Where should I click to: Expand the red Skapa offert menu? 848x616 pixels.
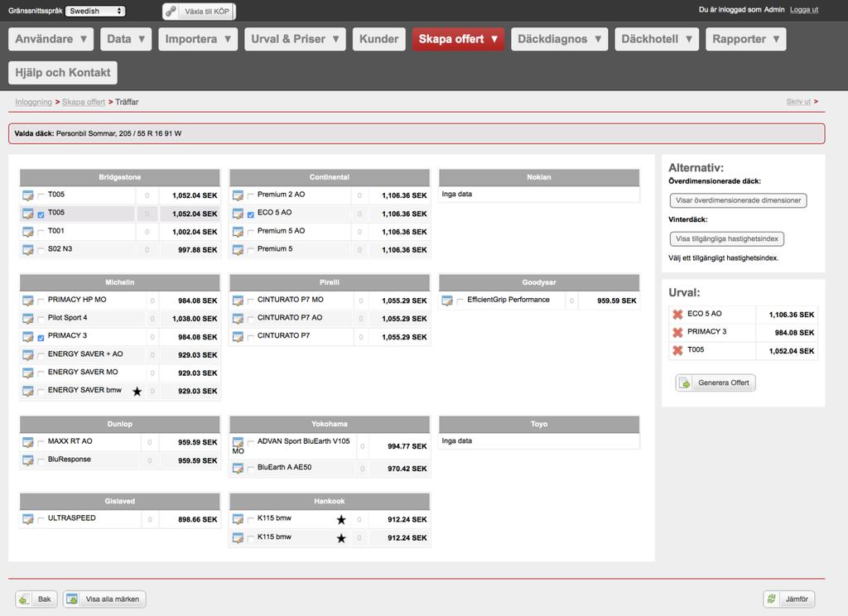458,39
